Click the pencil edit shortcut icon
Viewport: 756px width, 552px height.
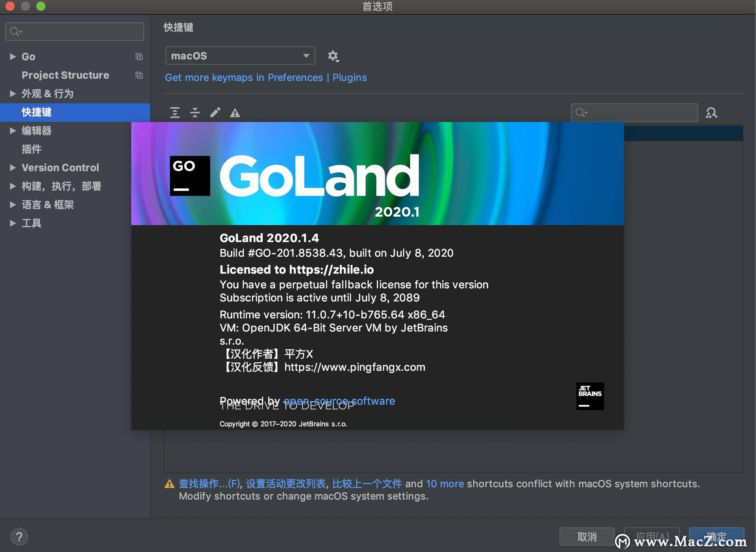tap(215, 113)
